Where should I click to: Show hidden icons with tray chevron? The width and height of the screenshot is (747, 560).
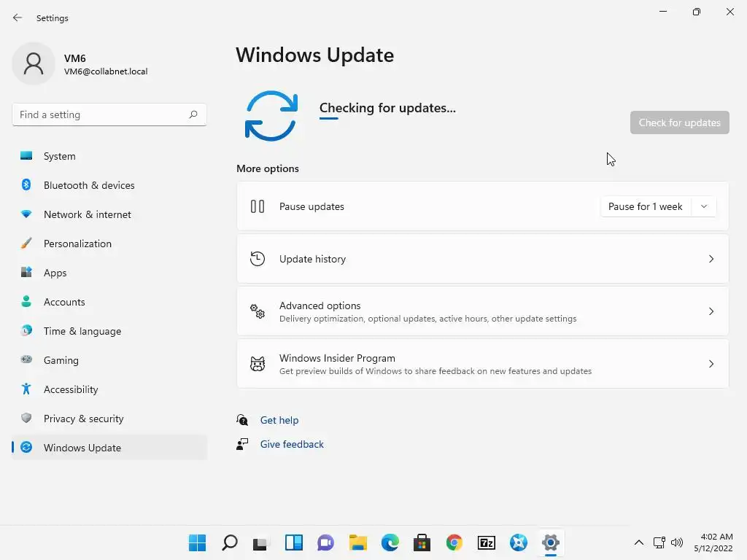639,542
